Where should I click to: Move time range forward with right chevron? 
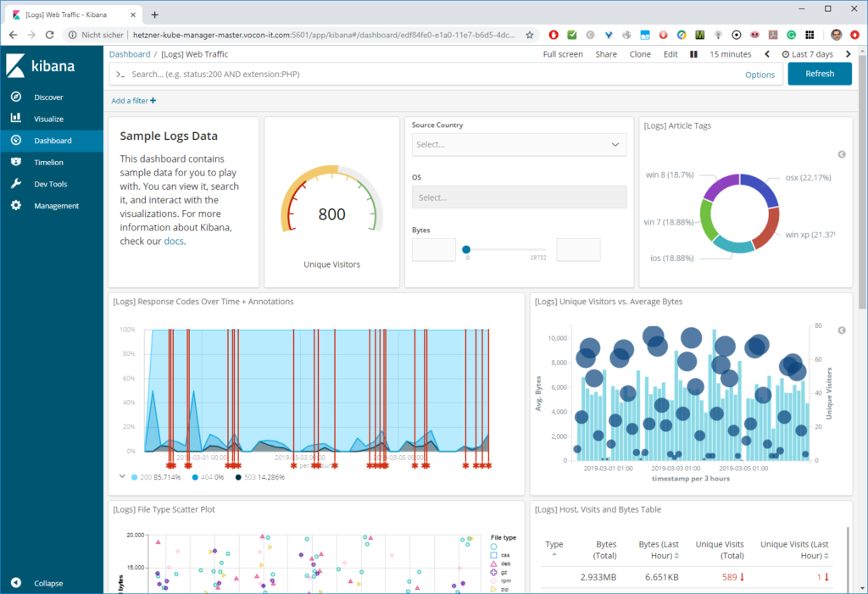[848, 54]
